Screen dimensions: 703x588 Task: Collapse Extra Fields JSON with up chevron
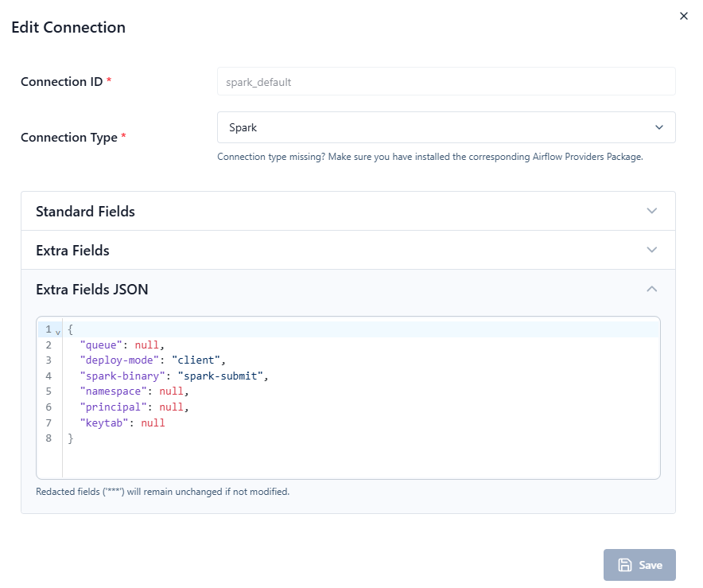[652, 289]
